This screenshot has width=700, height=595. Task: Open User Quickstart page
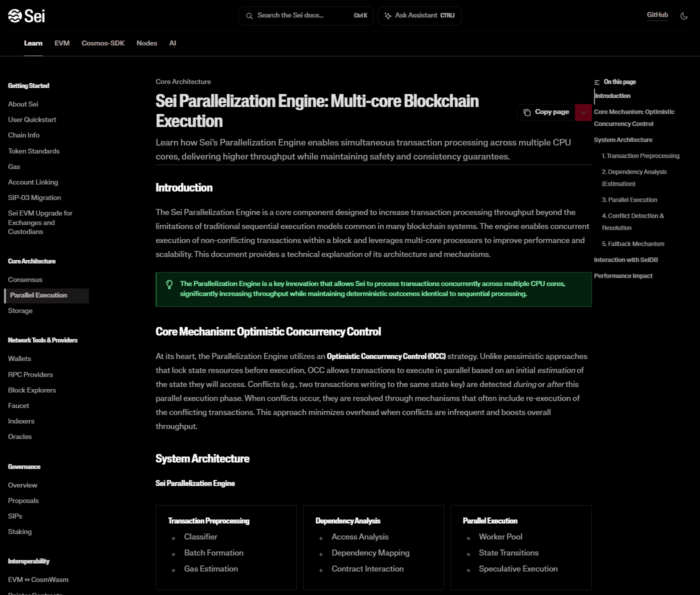tap(32, 119)
